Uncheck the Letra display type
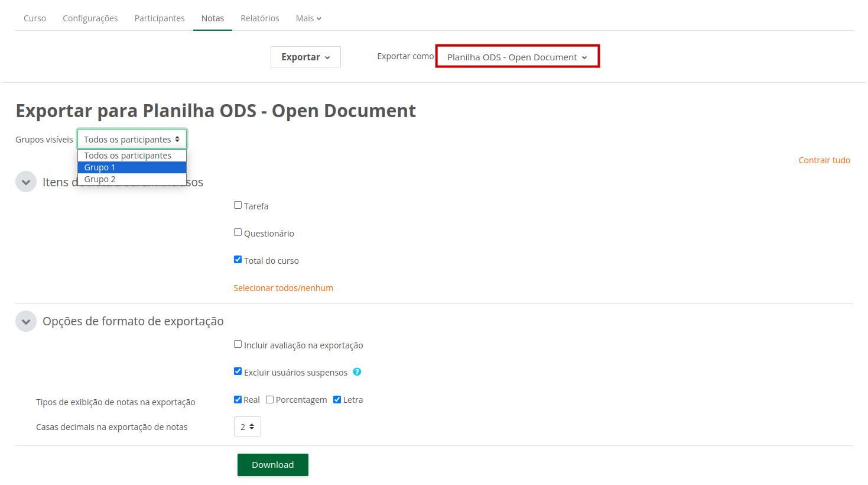Image resolution: width=868 pixels, height=485 pixels. click(337, 399)
